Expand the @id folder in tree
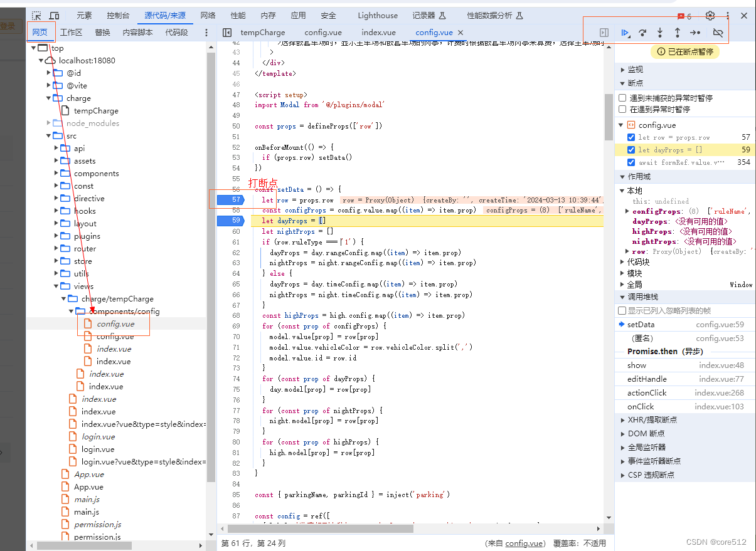Image resolution: width=756 pixels, height=551 pixels. point(49,73)
